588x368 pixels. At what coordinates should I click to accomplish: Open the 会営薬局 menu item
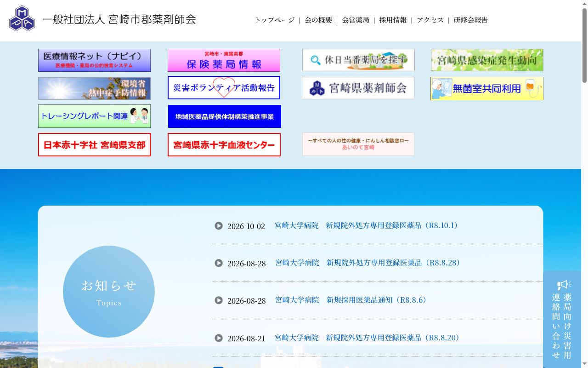click(x=356, y=20)
